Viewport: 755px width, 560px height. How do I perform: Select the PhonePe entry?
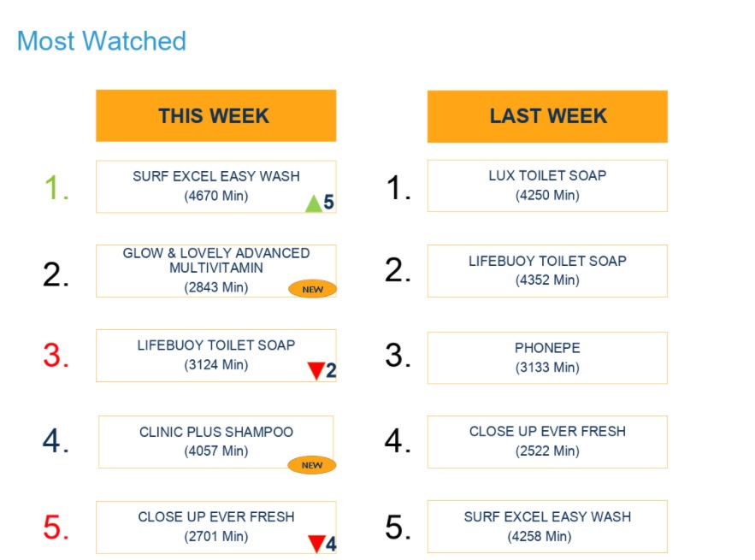click(547, 357)
